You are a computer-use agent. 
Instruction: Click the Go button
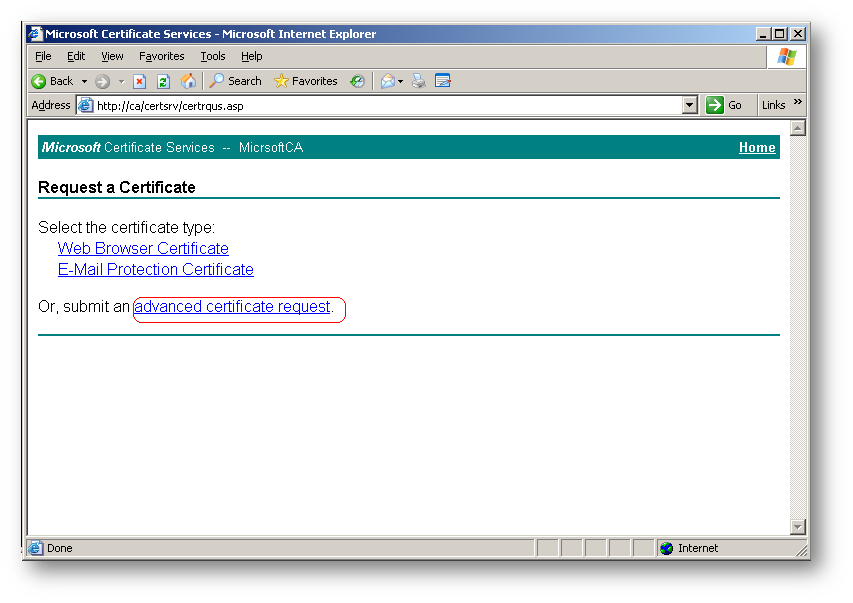tap(724, 105)
